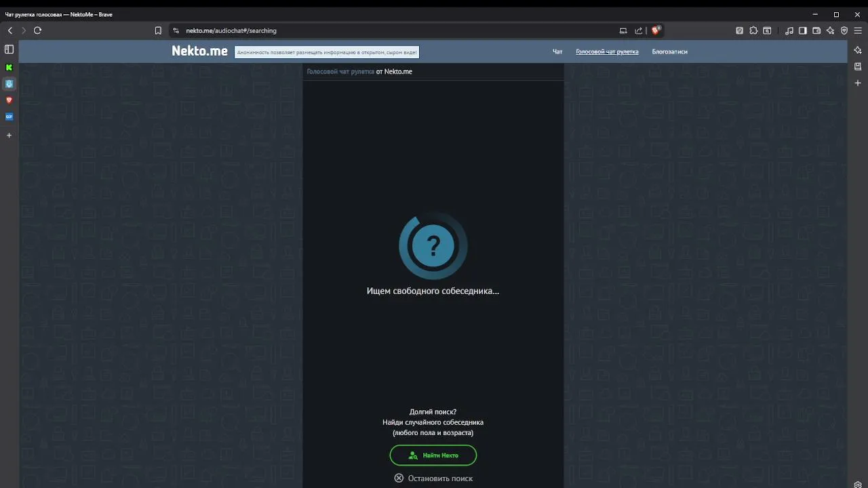Click Голосовой чат рулетка breadcrumb heading

pyautogui.click(x=340, y=71)
